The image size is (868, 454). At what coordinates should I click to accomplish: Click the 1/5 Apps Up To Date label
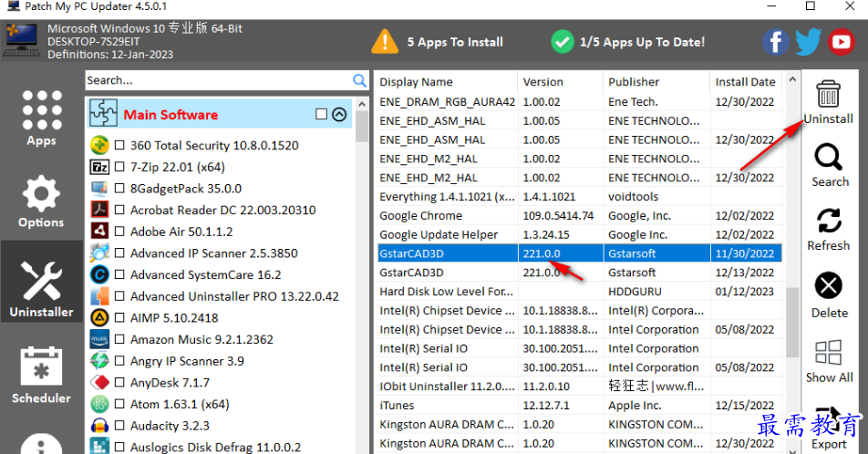(x=642, y=42)
